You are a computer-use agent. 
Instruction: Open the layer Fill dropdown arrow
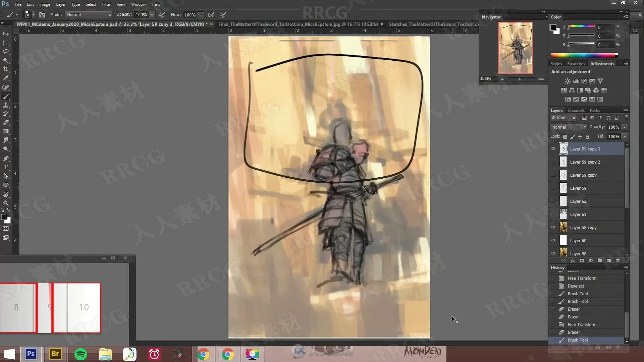(625, 137)
